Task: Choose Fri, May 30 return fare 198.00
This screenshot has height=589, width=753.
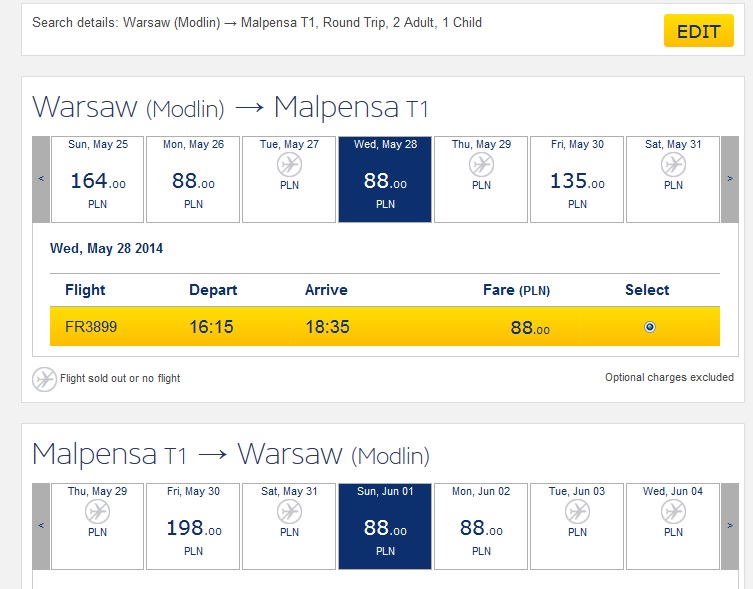Action: click(x=193, y=526)
